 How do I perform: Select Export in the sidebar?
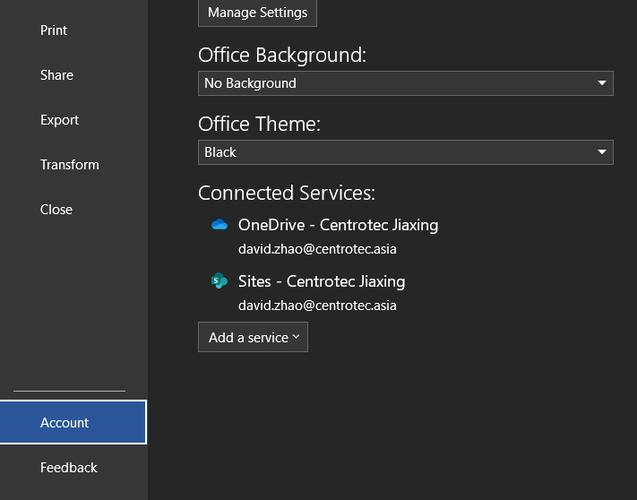pos(59,120)
